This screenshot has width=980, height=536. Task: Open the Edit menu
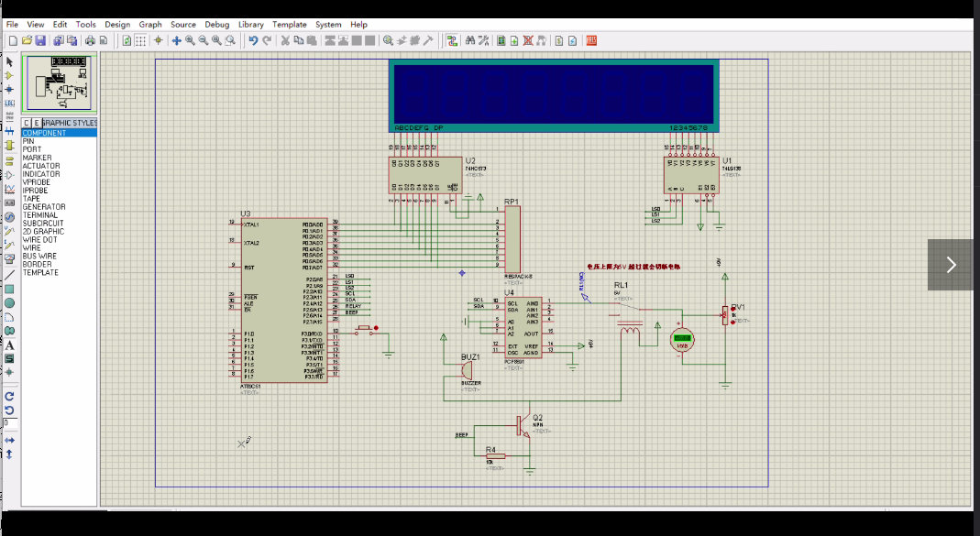pos(60,25)
